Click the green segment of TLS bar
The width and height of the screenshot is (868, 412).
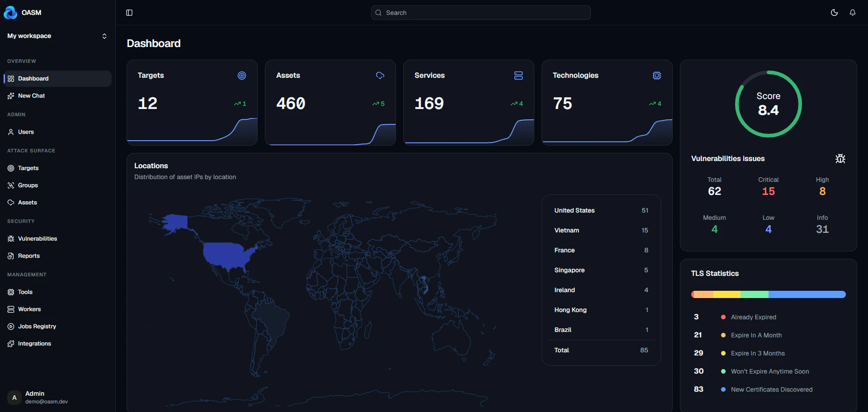755,294
